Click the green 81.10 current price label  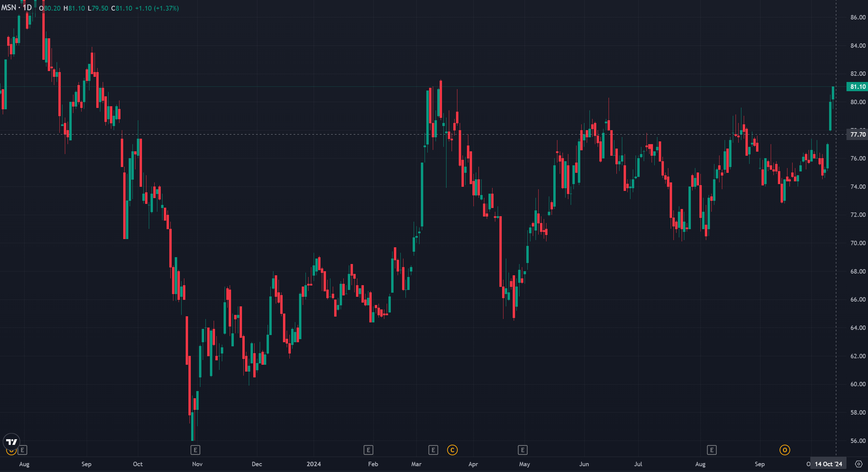857,87
